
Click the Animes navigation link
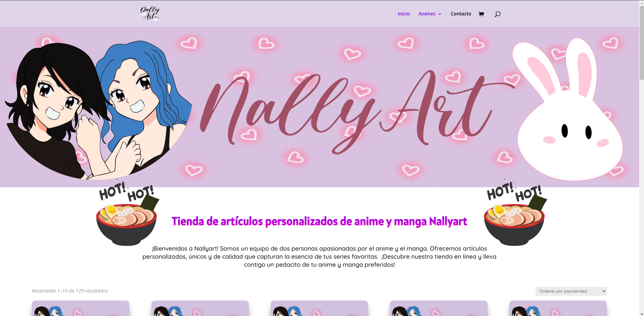(x=427, y=14)
